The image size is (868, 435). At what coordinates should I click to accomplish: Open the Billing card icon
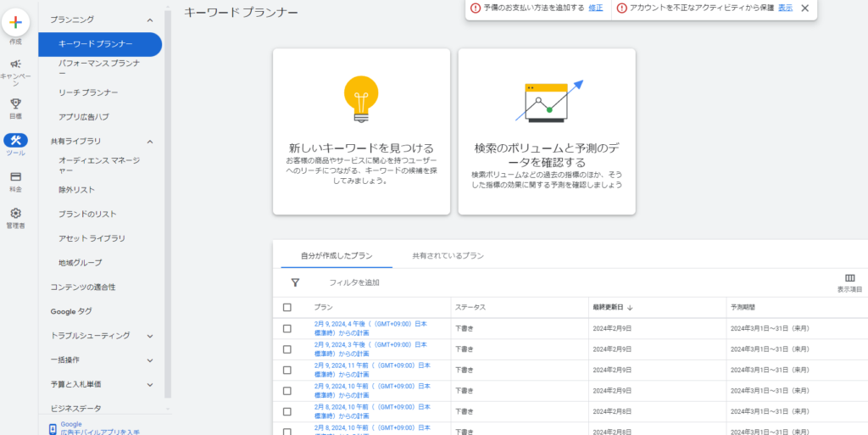tap(15, 176)
